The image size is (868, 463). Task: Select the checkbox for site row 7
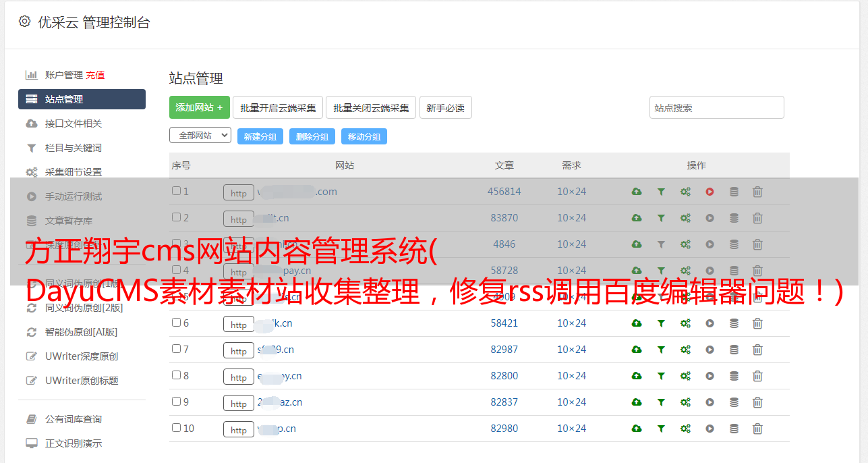176,349
